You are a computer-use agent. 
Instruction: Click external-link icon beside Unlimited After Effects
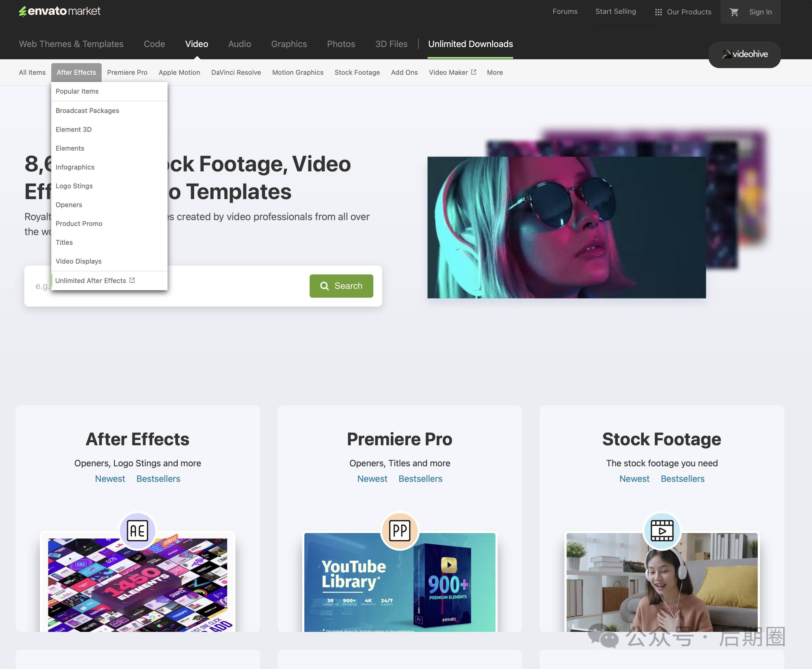[x=132, y=280]
